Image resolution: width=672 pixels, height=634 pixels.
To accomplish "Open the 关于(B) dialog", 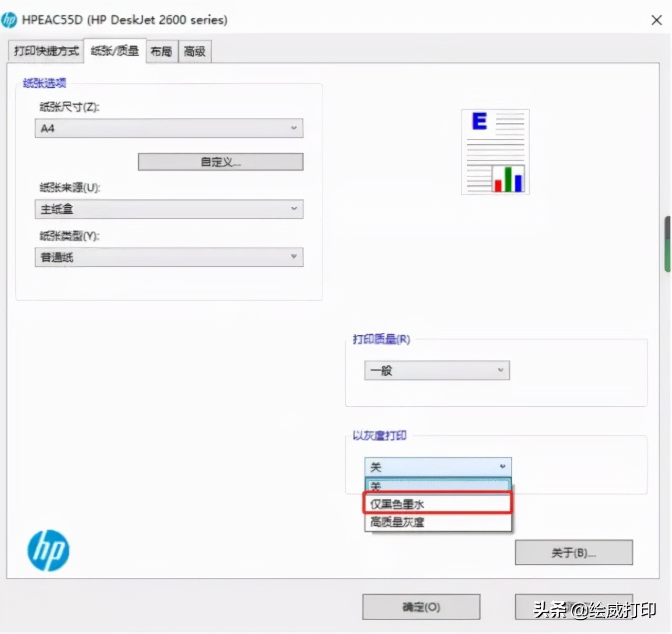I will pyautogui.click(x=573, y=552).
